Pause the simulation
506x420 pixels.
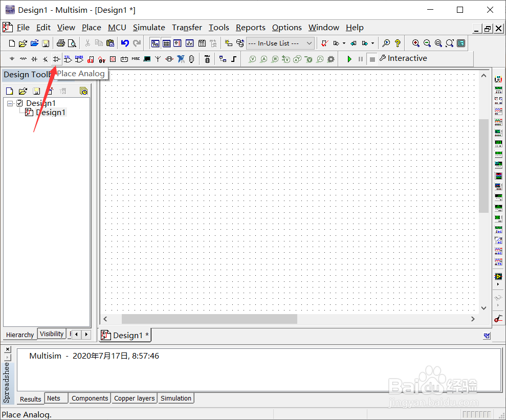pyautogui.click(x=361, y=59)
